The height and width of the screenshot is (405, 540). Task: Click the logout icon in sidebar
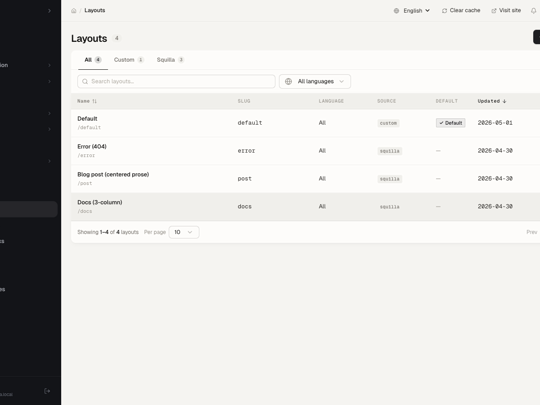47,391
